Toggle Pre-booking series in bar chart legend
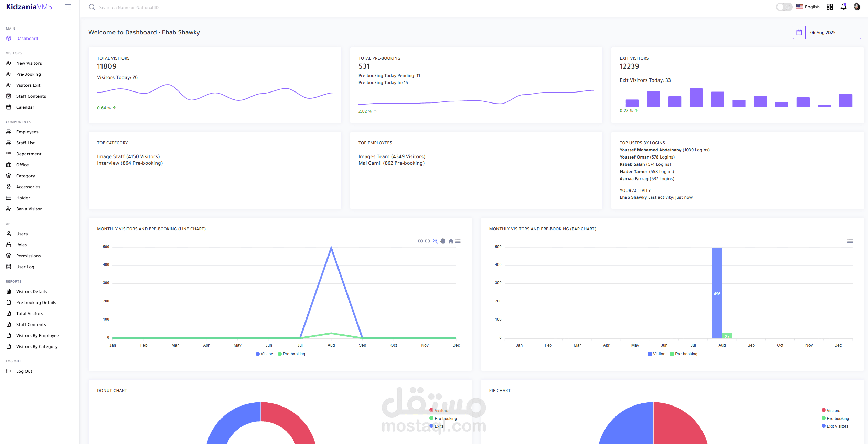 click(684, 354)
